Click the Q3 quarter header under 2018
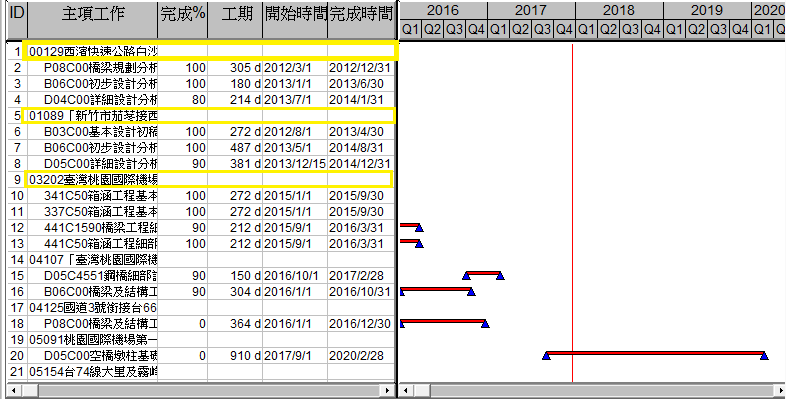This screenshot has width=786, height=399. pos(630,30)
